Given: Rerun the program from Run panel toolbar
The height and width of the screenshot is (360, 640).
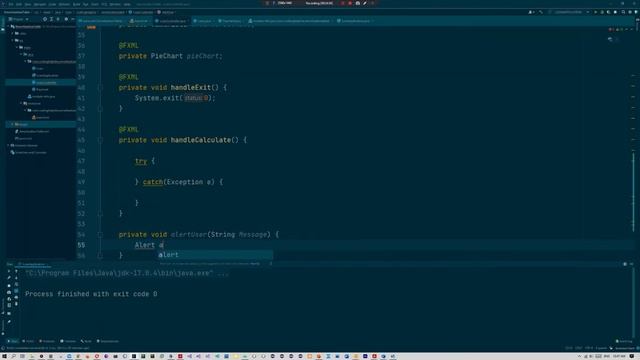Looking at the screenshot, I should tap(9, 271).
